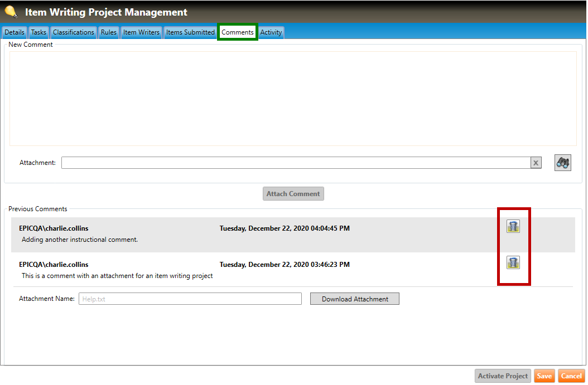The width and height of the screenshot is (588, 385).
Task: Click the Attachment Name field showing Help.txt
Action: tap(190, 299)
